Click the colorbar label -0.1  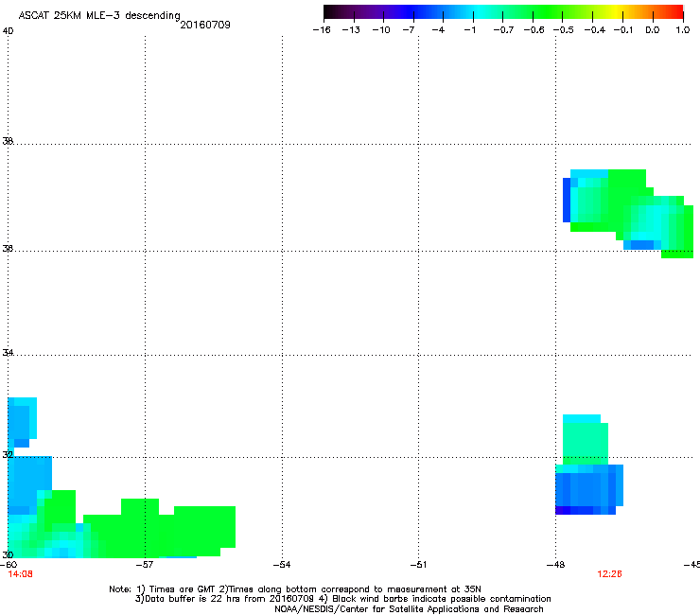click(x=623, y=30)
